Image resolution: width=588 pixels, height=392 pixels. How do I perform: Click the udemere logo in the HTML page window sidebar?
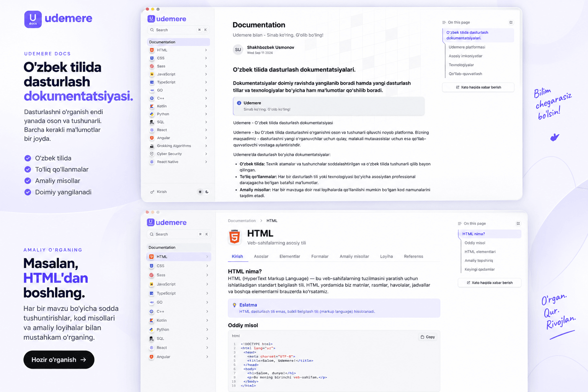(x=167, y=222)
